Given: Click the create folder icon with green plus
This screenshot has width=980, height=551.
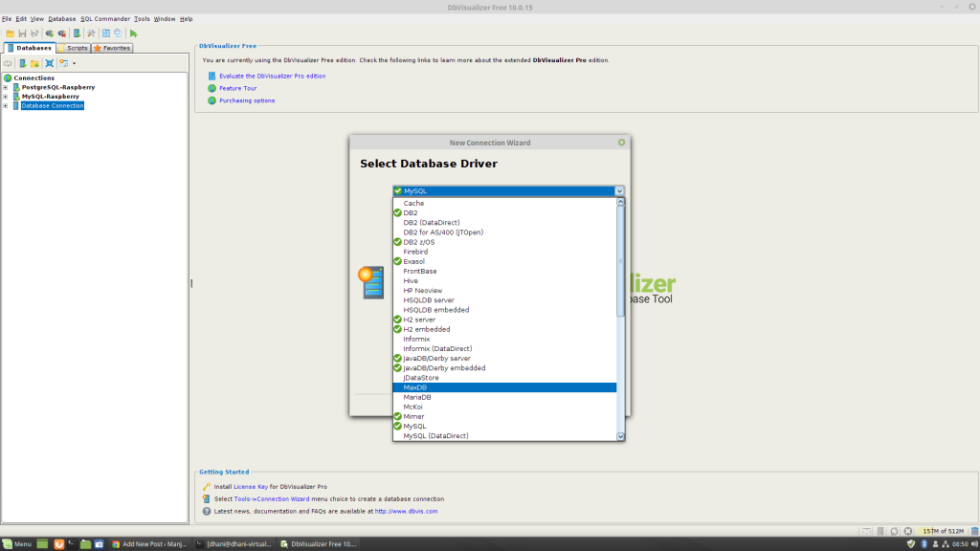Looking at the screenshot, I should point(35,63).
